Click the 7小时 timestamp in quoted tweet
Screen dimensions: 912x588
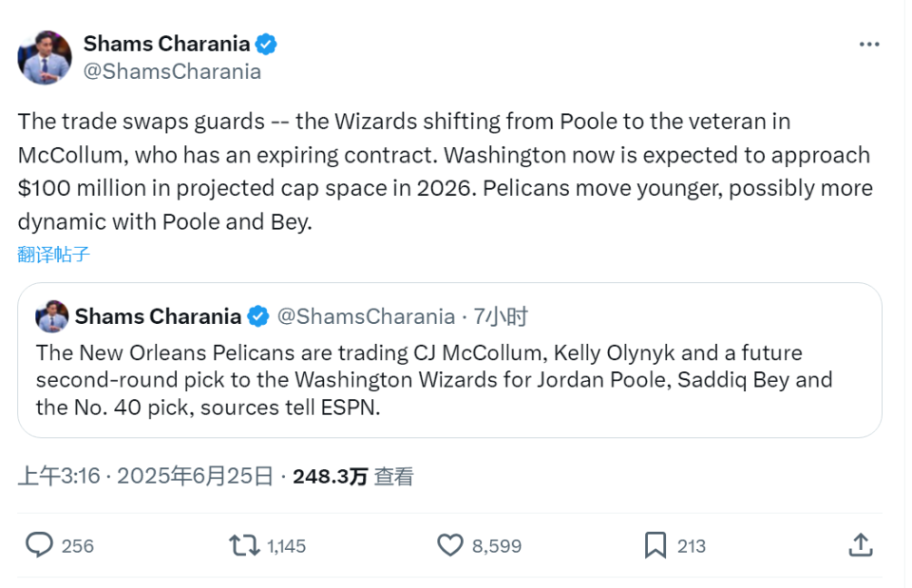501,316
